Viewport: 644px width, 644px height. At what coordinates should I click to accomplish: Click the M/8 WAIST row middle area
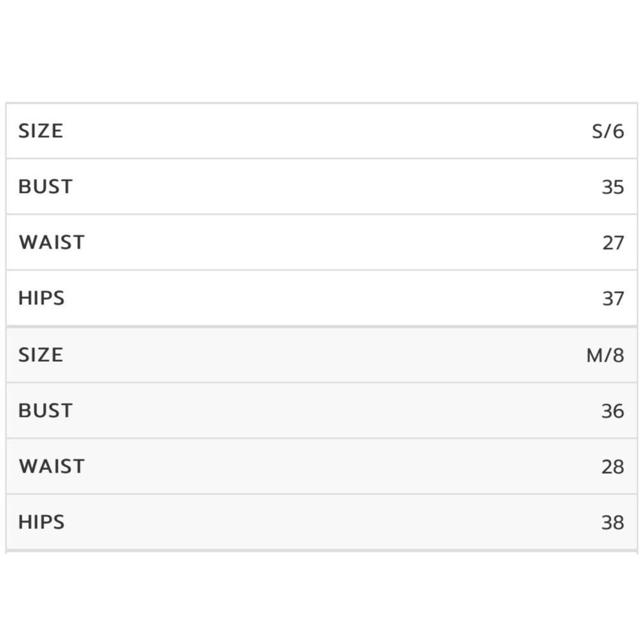[321, 466]
